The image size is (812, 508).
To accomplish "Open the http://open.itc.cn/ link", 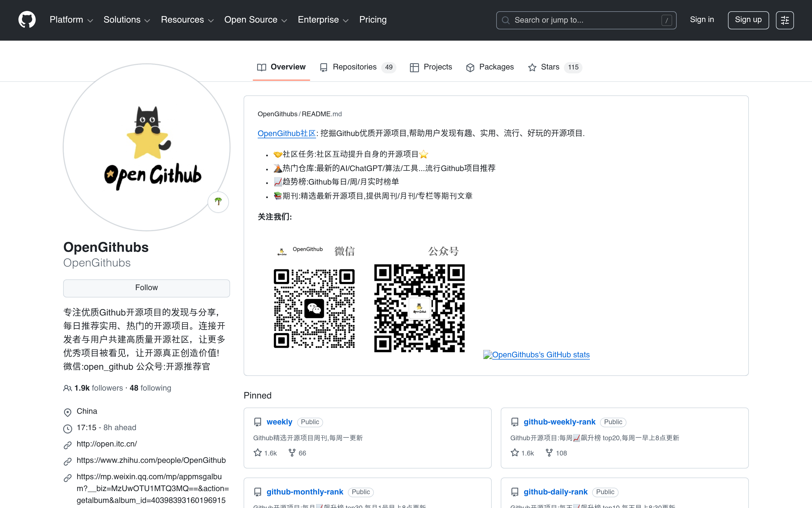I will click(107, 444).
